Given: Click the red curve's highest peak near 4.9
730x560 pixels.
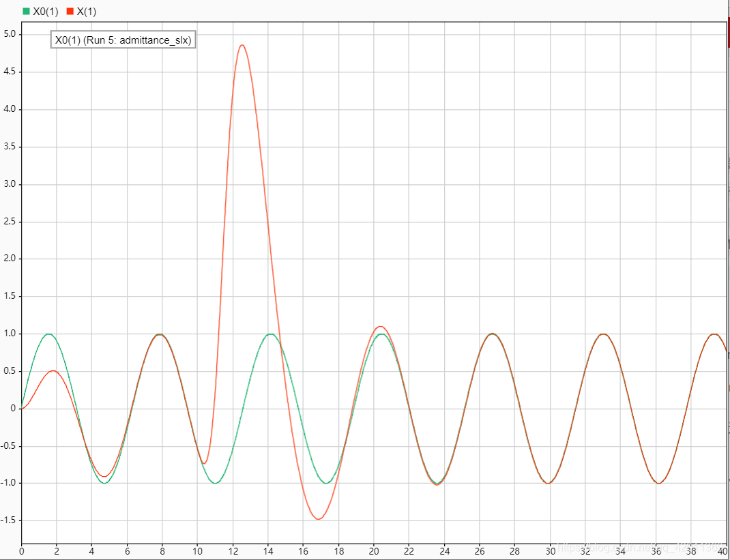Looking at the screenshot, I should pos(242,45).
